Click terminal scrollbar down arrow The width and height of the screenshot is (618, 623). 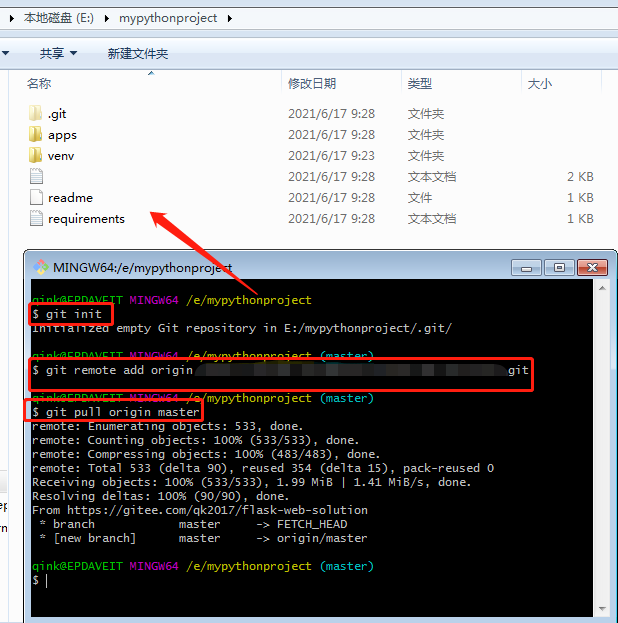pyautogui.click(x=602, y=609)
